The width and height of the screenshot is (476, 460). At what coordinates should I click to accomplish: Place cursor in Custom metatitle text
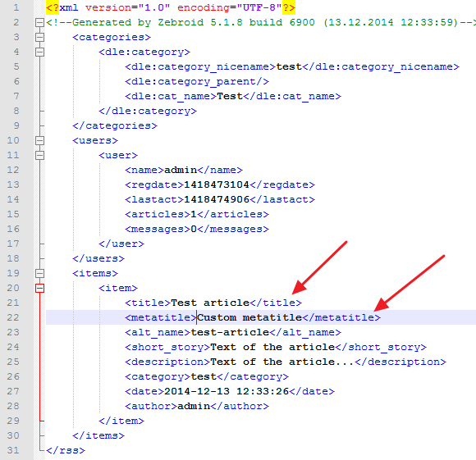click(249, 317)
